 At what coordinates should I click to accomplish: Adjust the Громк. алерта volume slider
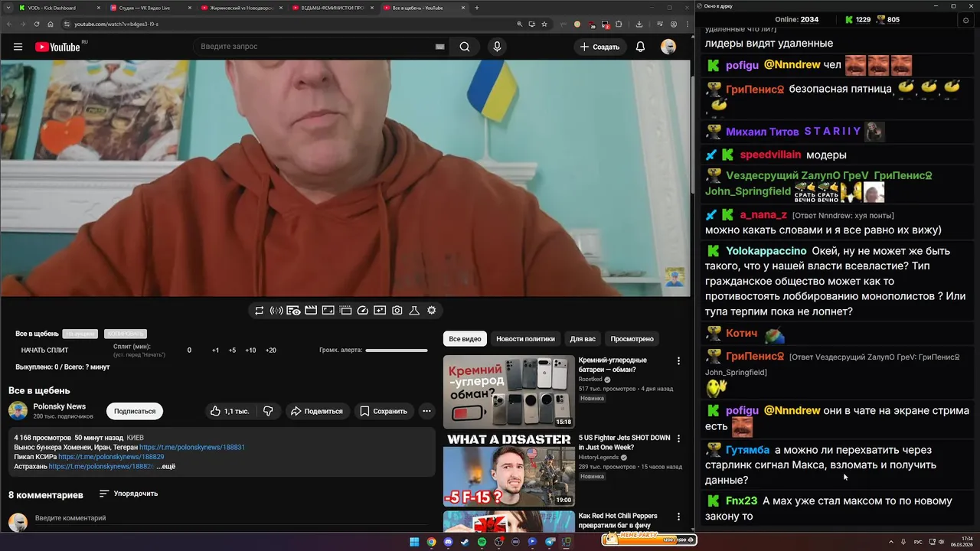coord(397,350)
